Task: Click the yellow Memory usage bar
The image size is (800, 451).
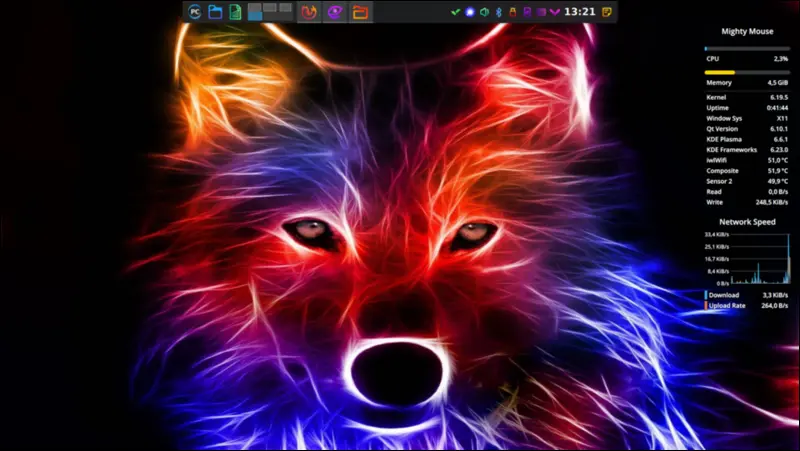Action: point(747,72)
